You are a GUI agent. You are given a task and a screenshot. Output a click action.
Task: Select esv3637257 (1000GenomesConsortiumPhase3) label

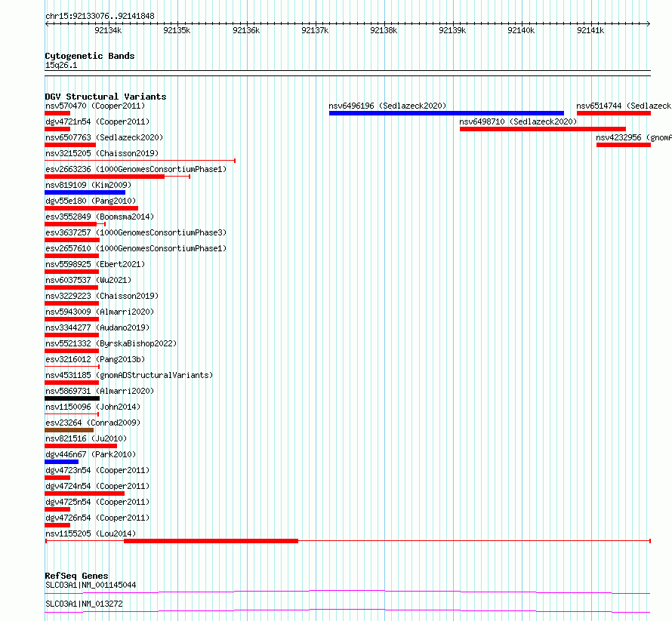pos(136,232)
